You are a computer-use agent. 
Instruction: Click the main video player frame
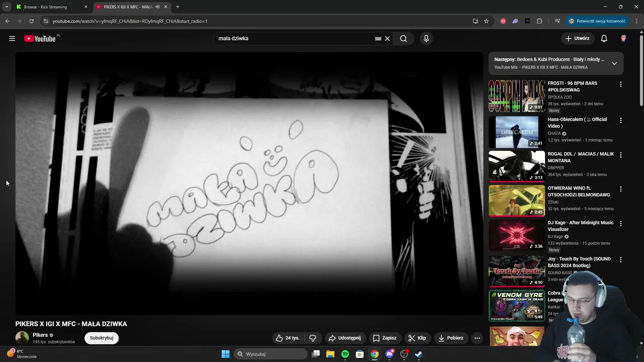point(249,184)
